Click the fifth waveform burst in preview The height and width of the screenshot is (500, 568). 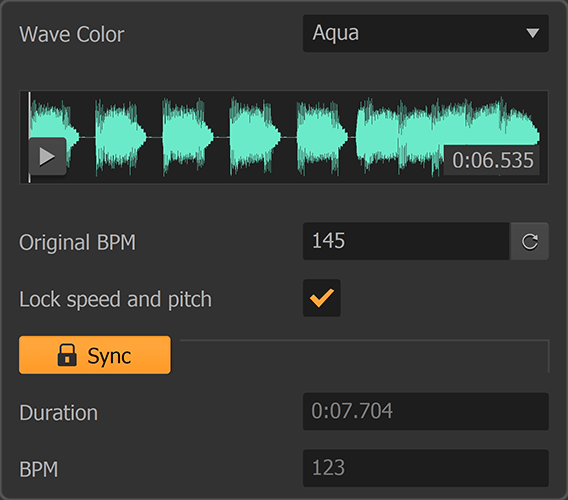[322, 137]
